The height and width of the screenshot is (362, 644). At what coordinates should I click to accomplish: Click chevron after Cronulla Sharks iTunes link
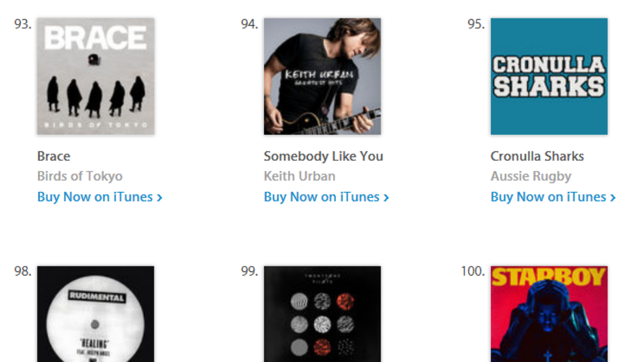pyautogui.click(x=613, y=198)
